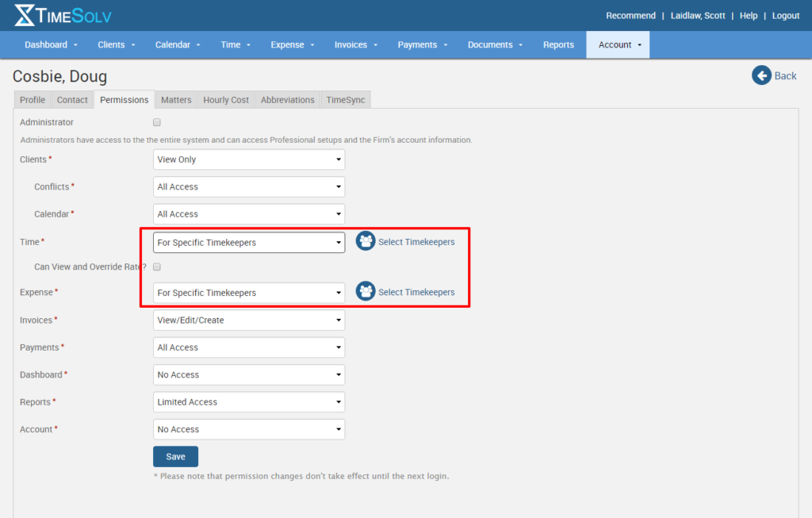The image size is (812, 518).
Task: Click the Select Timekeepers icon next to Time
Action: pyautogui.click(x=366, y=240)
